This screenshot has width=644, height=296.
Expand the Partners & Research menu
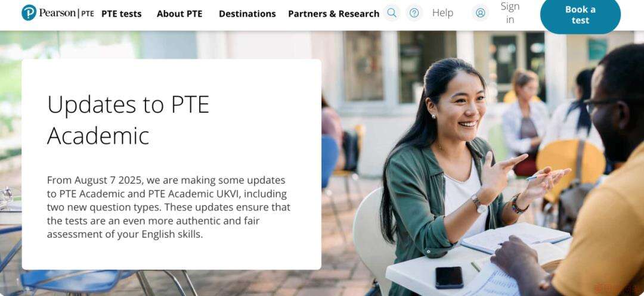[x=333, y=14]
